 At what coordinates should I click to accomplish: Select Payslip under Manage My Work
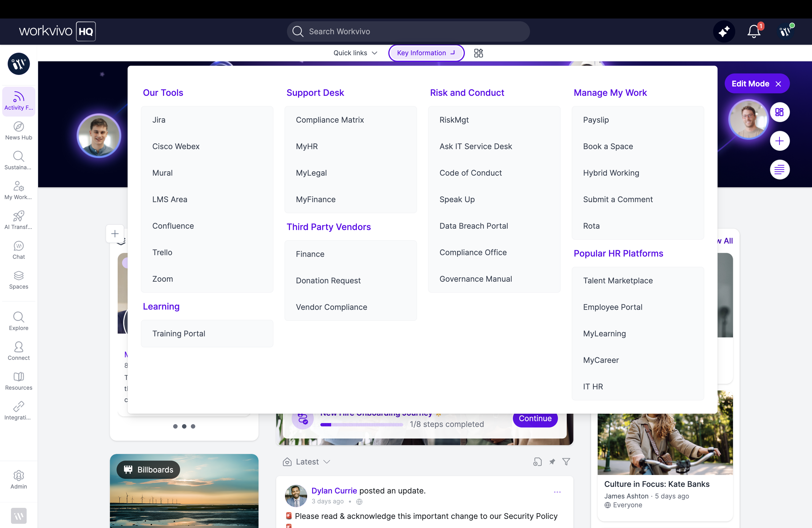[638, 120]
